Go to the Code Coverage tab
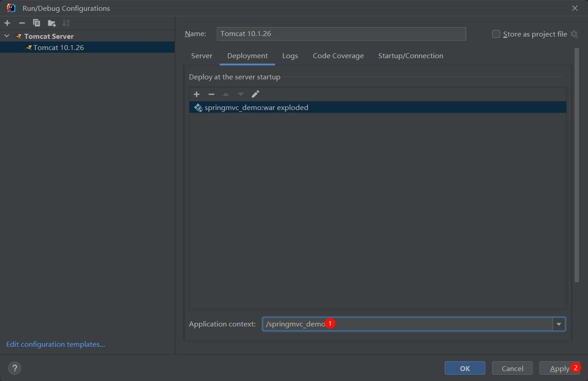This screenshot has height=381, width=588. coord(338,56)
